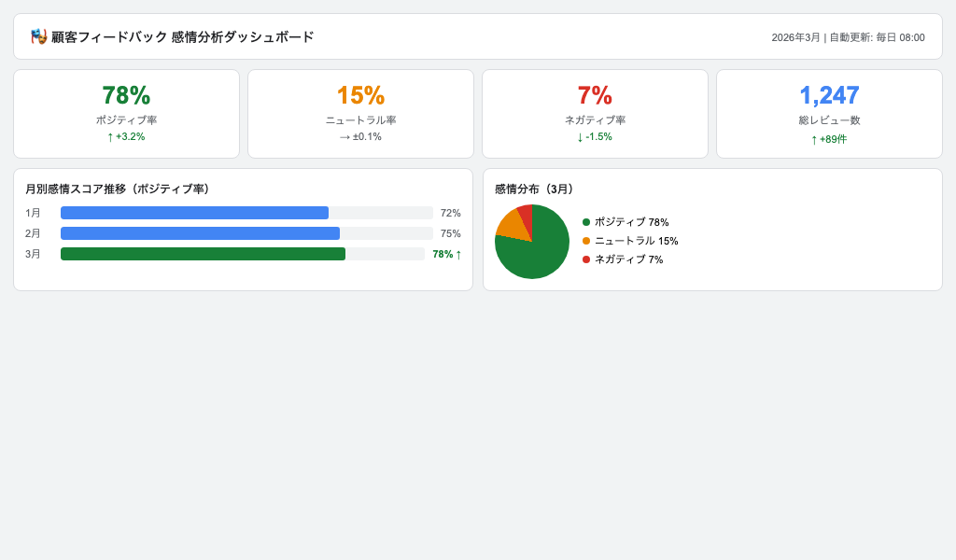
Task: Click the → ±0.1% neutral trend indicator
Action: (x=360, y=136)
